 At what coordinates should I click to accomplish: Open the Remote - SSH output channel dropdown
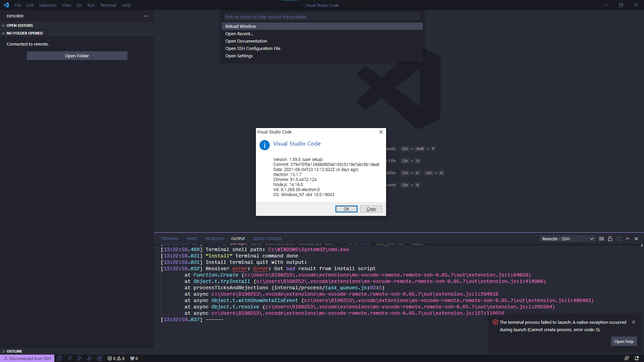tap(567, 238)
